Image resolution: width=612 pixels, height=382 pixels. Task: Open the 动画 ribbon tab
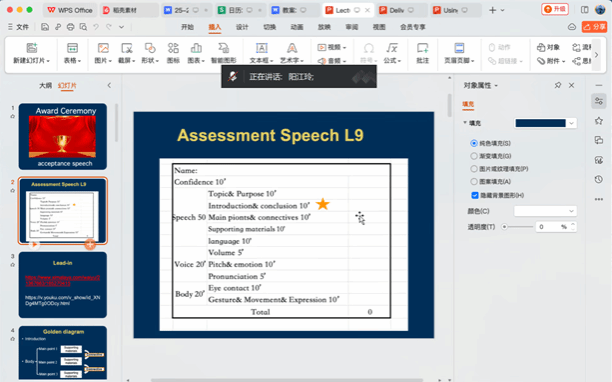(297, 27)
